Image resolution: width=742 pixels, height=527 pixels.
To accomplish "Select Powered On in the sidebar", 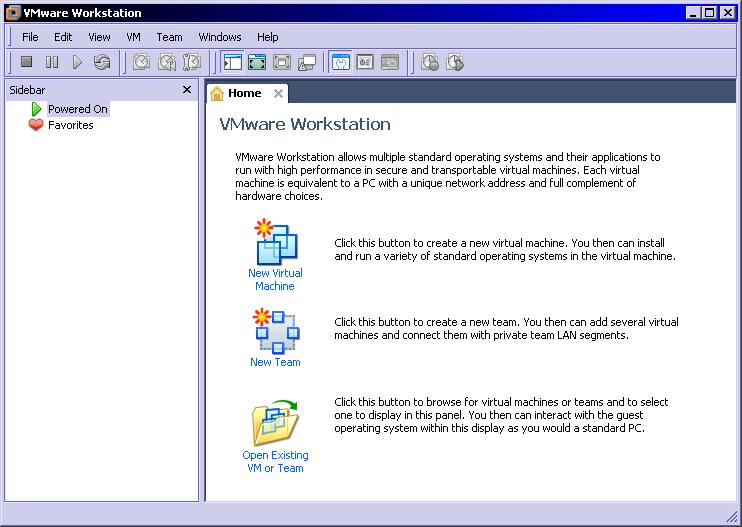I will [x=77, y=109].
